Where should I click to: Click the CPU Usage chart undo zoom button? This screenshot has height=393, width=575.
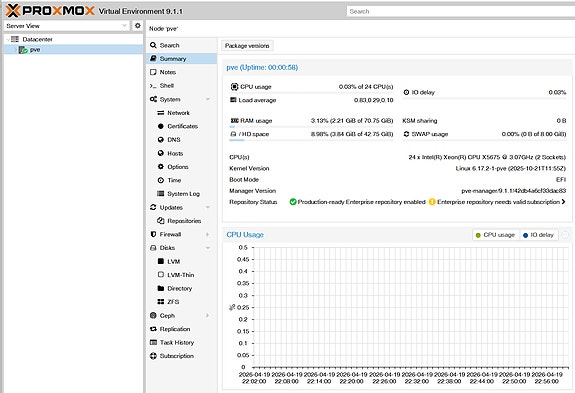tap(565, 235)
